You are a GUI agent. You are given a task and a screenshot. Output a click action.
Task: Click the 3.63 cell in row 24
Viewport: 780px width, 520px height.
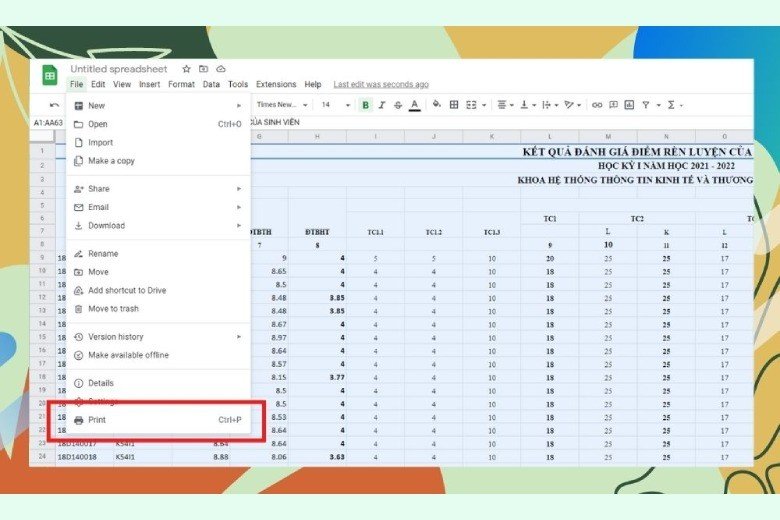point(317,456)
